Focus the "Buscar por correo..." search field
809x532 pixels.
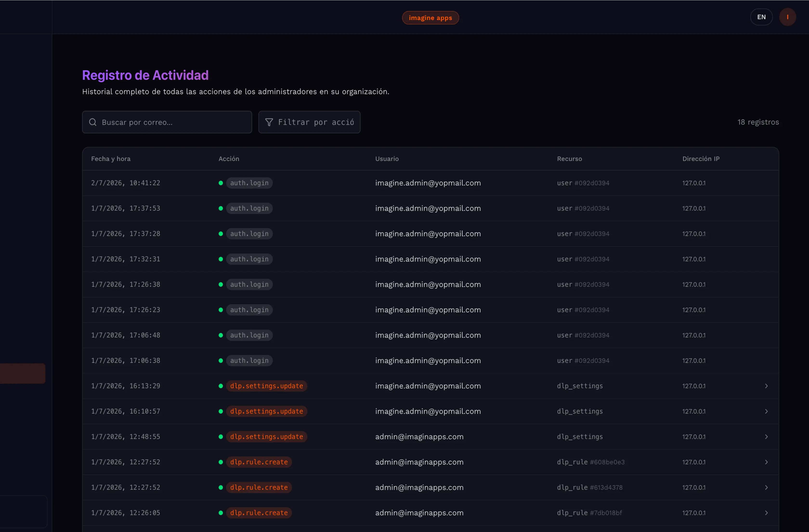[x=167, y=122]
